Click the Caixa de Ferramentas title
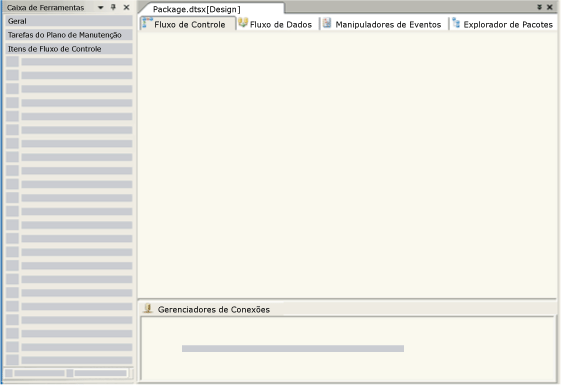 click(45, 8)
